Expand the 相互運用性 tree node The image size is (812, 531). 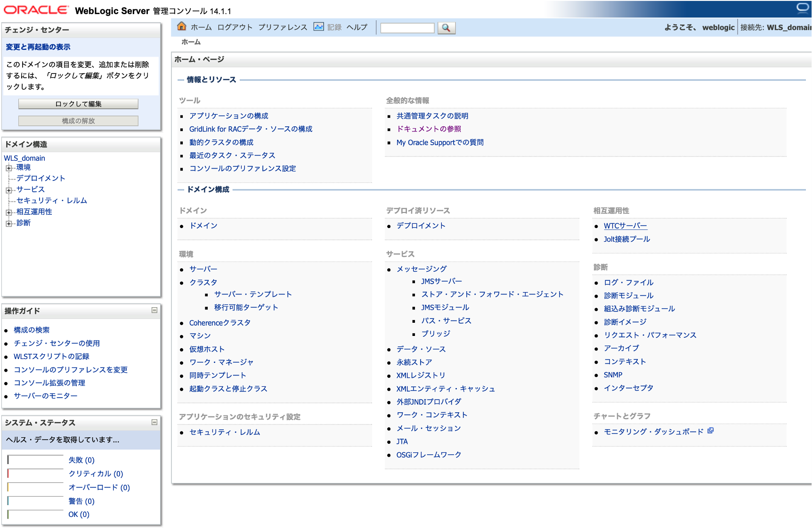(x=8, y=212)
